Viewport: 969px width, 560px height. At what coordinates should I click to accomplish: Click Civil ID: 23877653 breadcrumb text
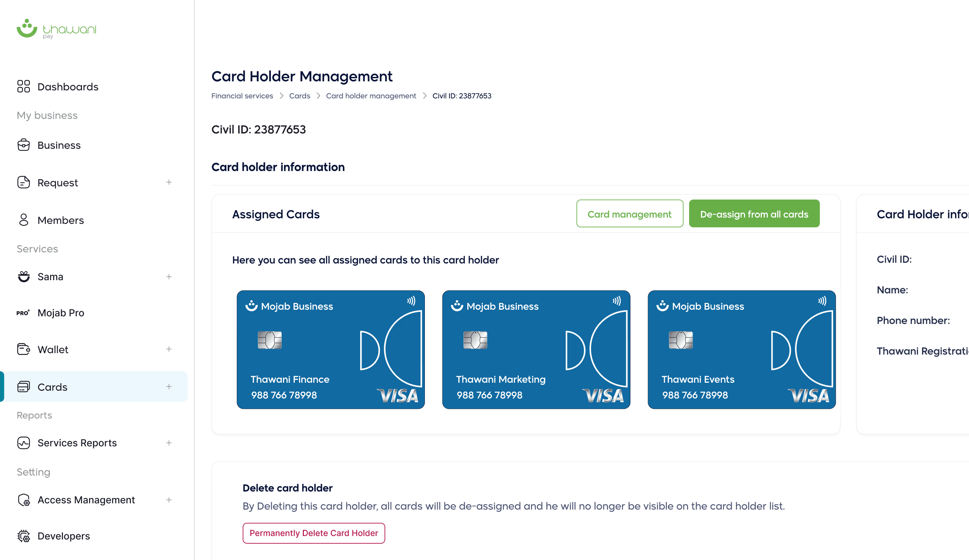tap(462, 96)
